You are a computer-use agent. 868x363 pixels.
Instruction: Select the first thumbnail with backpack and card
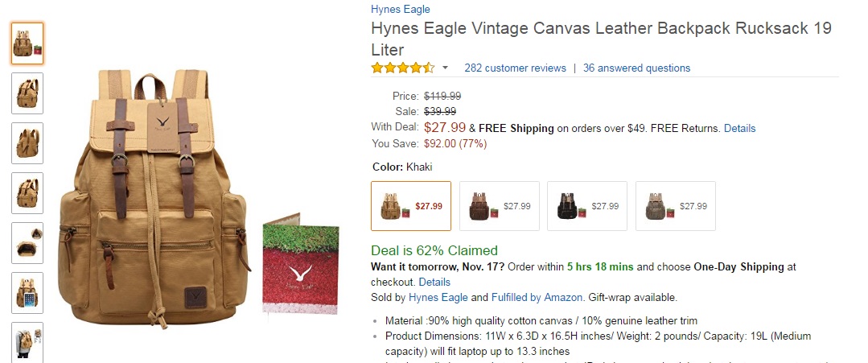click(x=27, y=43)
